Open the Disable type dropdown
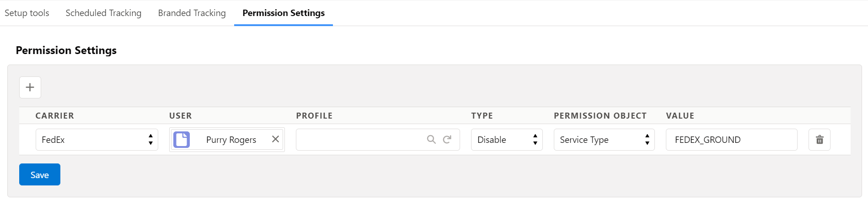 click(507, 140)
